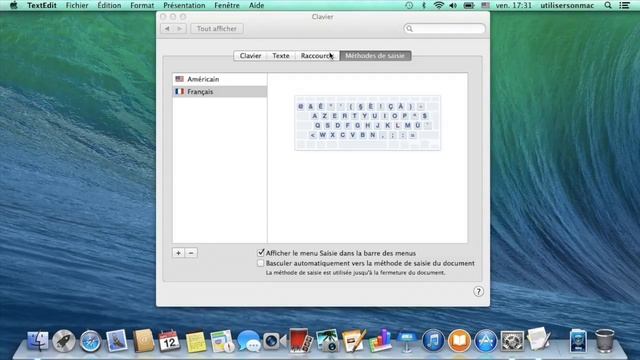Switch to the Texte tab
The width and height of the screenshot is (640, 360).
pyautogui.click(x=281, y=56)
